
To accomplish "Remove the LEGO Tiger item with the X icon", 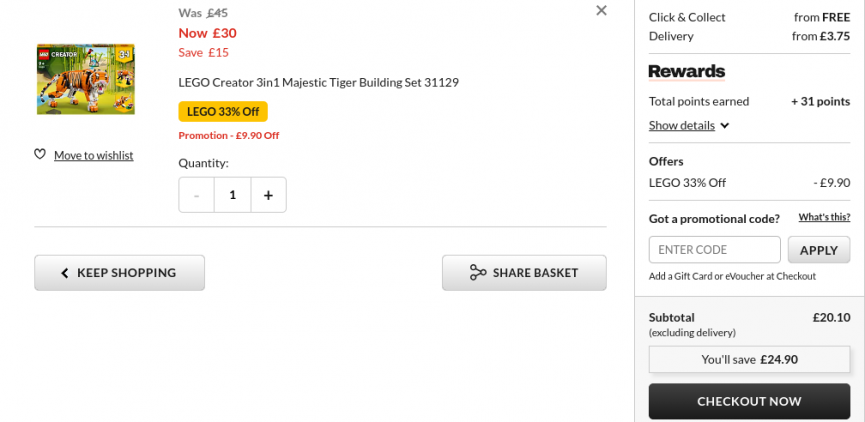I will pos(601,11).
